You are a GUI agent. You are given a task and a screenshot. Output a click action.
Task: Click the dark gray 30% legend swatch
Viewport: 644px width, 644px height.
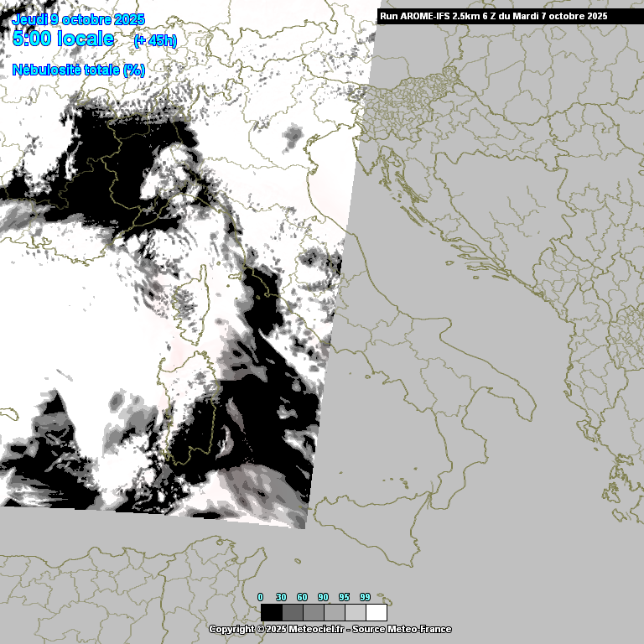[292, 612]
